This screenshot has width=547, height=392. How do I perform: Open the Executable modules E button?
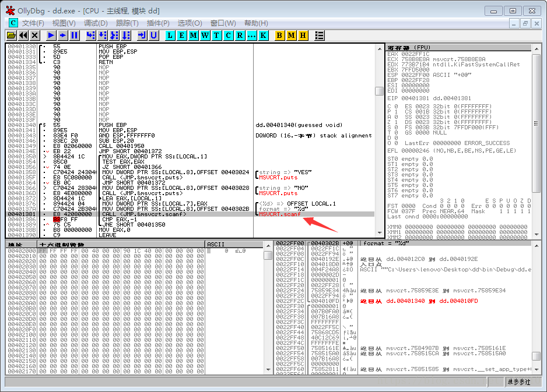[182, 35]
